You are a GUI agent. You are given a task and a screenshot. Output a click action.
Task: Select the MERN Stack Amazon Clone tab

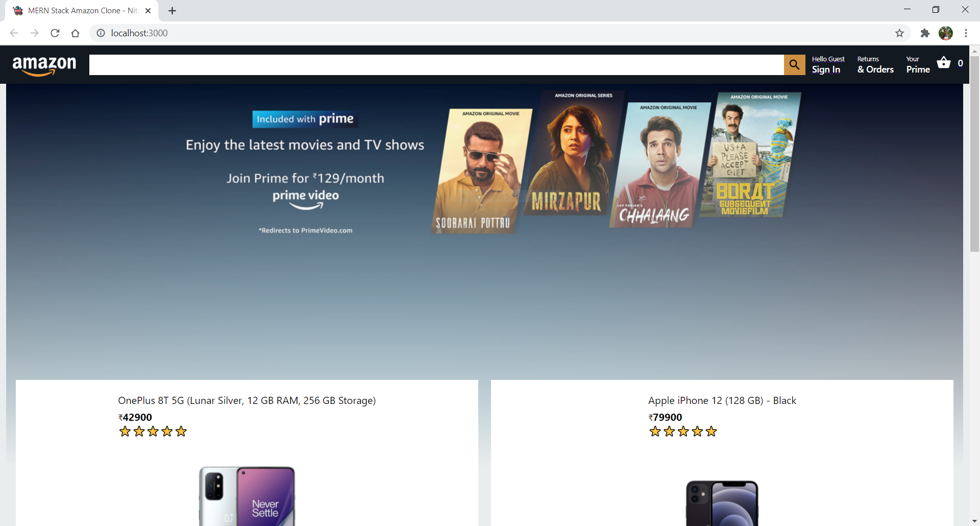click(x=82, y=11)
